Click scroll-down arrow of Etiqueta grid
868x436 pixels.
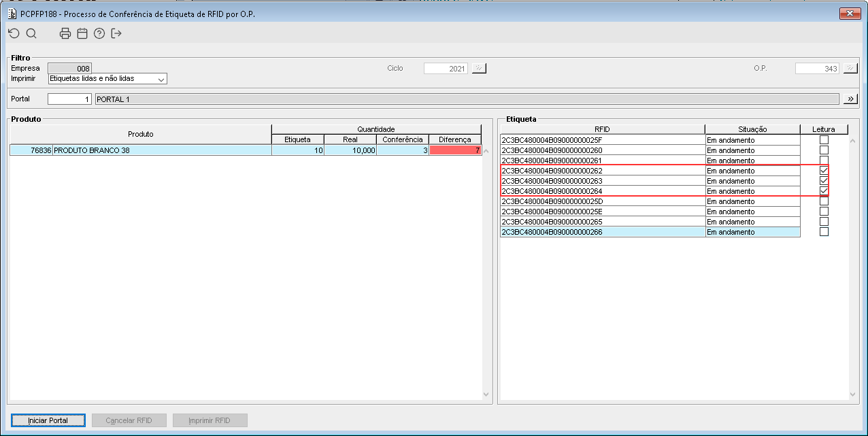click(853, 394)
